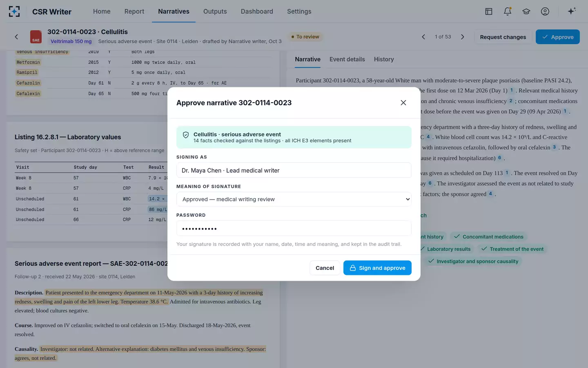Click the Password field

click(294, 229)
